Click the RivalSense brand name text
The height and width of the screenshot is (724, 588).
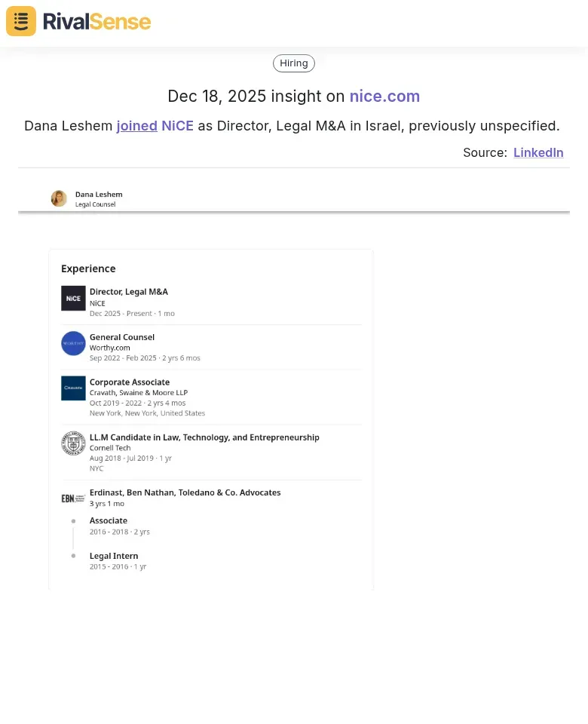(x=96, y=21)
